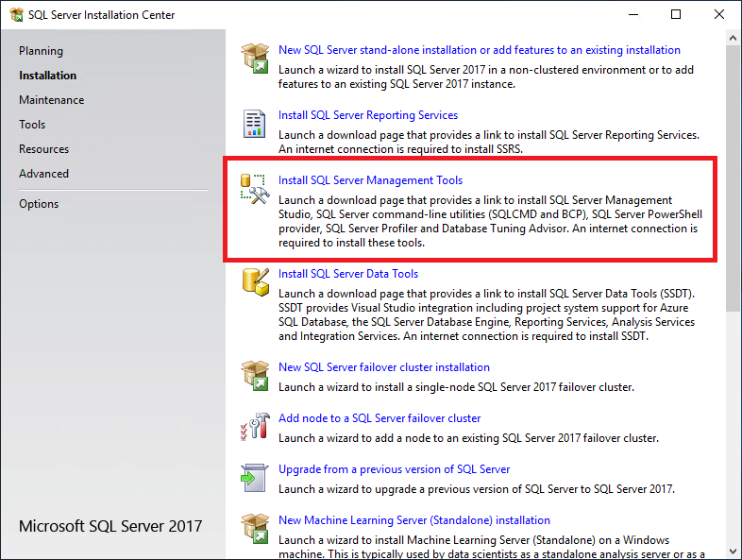Open Upgrade from a previous version link
The image size is (742, 560).
395,469
